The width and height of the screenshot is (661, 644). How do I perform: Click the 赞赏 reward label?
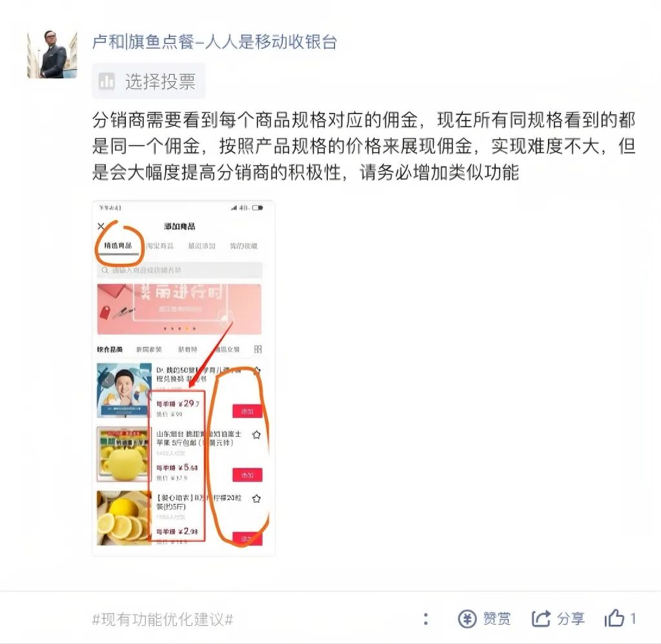(x=496, y=619)
